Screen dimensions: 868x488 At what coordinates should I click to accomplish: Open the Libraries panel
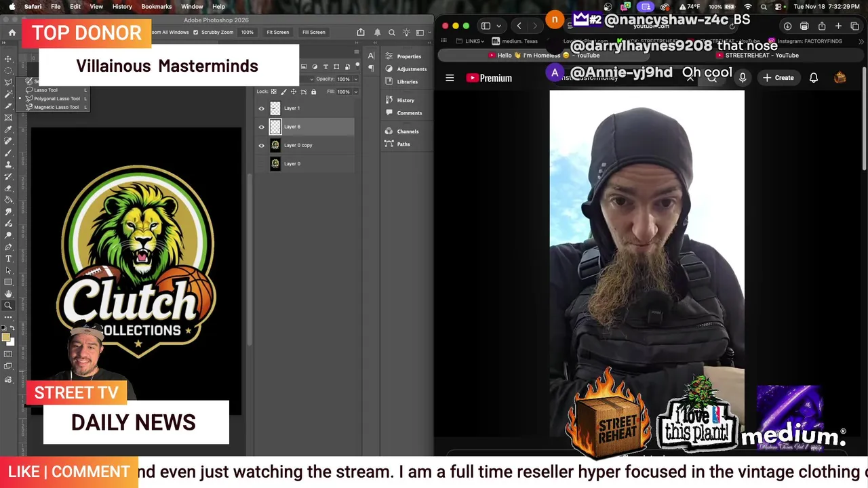tap(401, 81)
